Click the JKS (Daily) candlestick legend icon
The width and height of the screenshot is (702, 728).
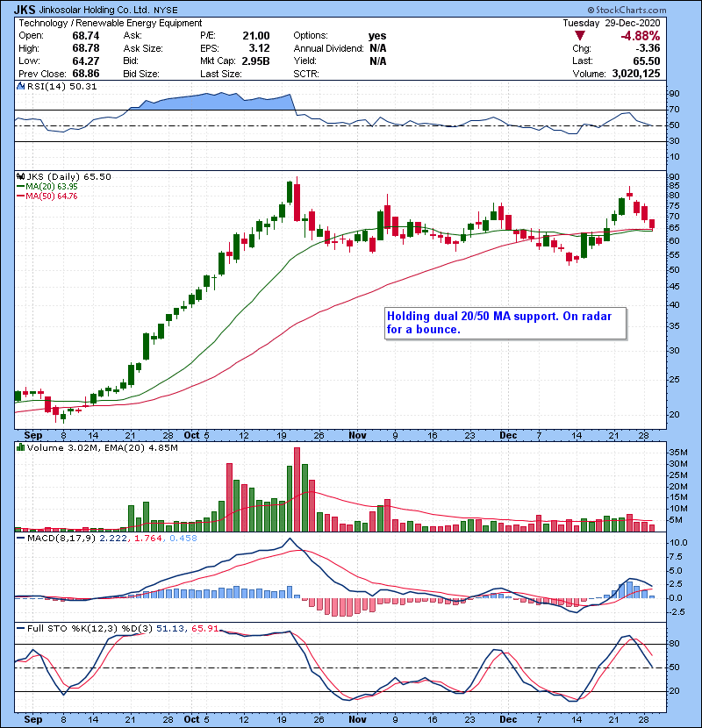point(19,176)
